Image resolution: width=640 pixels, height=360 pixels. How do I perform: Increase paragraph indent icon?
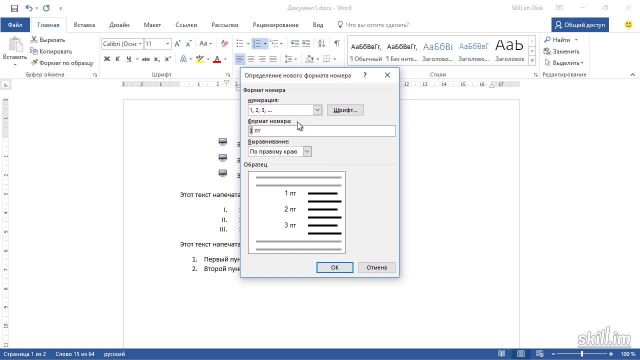306,44
